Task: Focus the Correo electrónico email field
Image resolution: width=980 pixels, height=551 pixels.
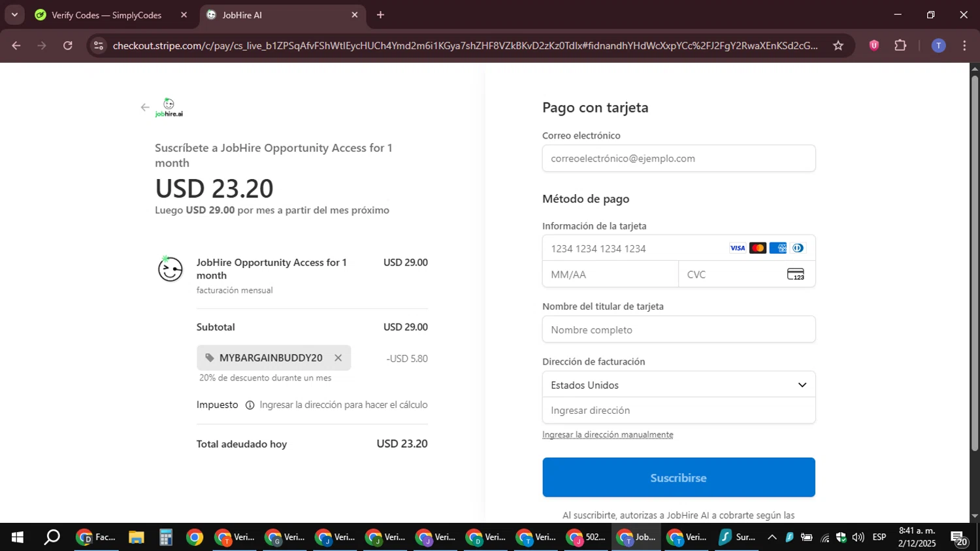Action: 679,159
